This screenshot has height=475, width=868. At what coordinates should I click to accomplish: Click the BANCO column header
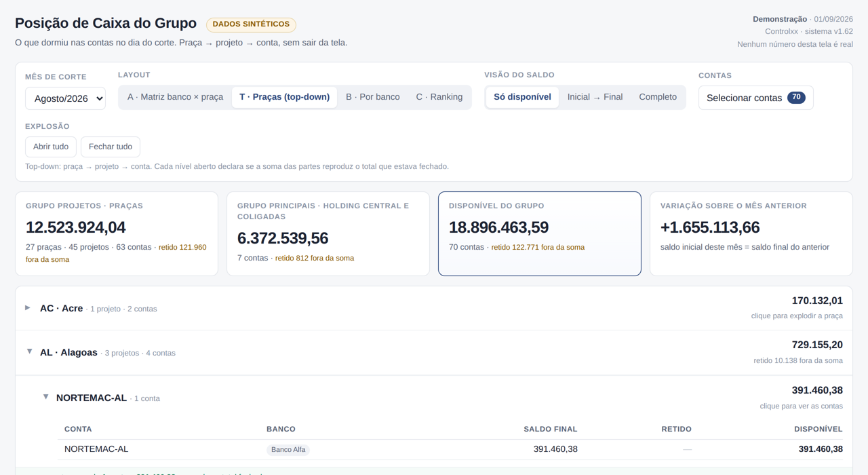pos(281,429)
